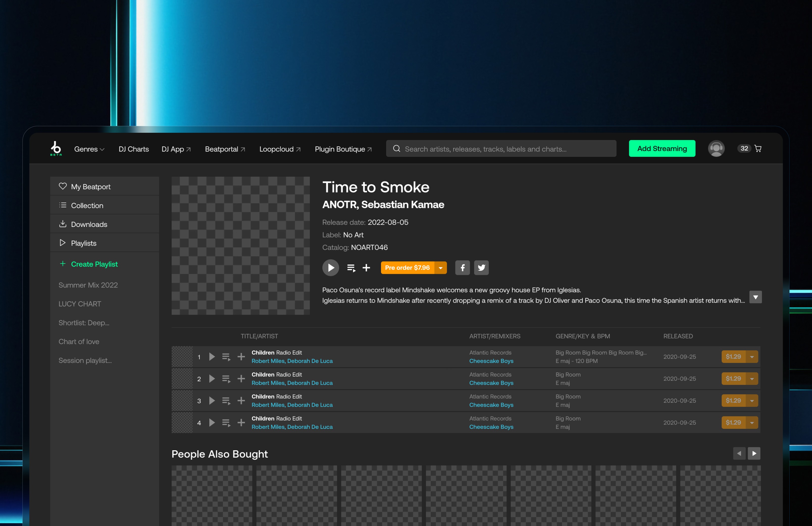812x526 pixels.
Task: Show previous People Also Bought items
Action: click(x=739, y=454)
